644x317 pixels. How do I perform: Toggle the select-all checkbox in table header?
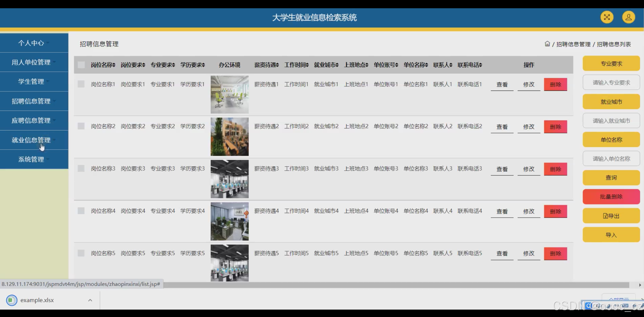[81, 65]
